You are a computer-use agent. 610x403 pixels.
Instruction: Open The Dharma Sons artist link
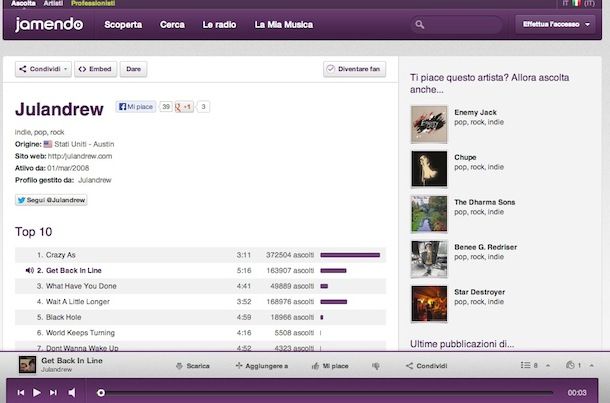[x=485, y=202]
